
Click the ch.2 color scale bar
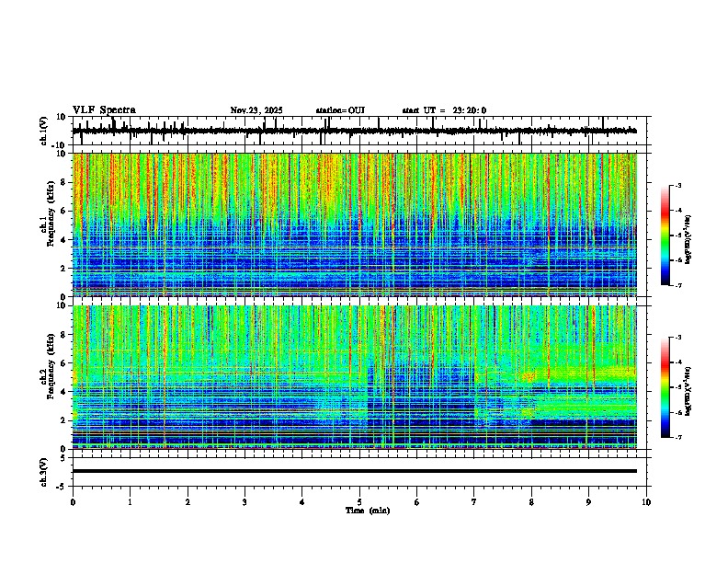[x=665, y=387]
